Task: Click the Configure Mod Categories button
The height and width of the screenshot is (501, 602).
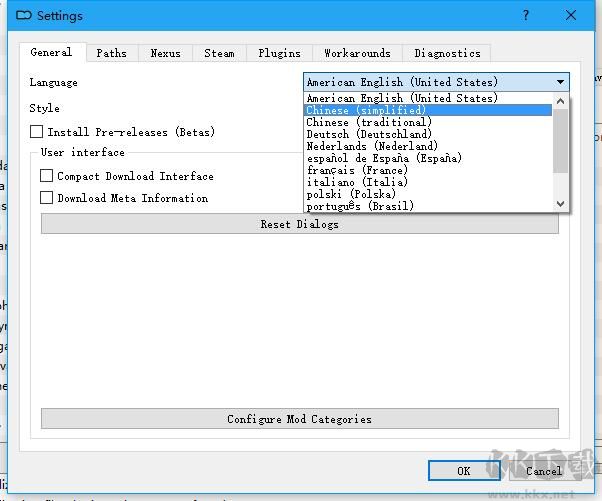Action: (299, 419)
